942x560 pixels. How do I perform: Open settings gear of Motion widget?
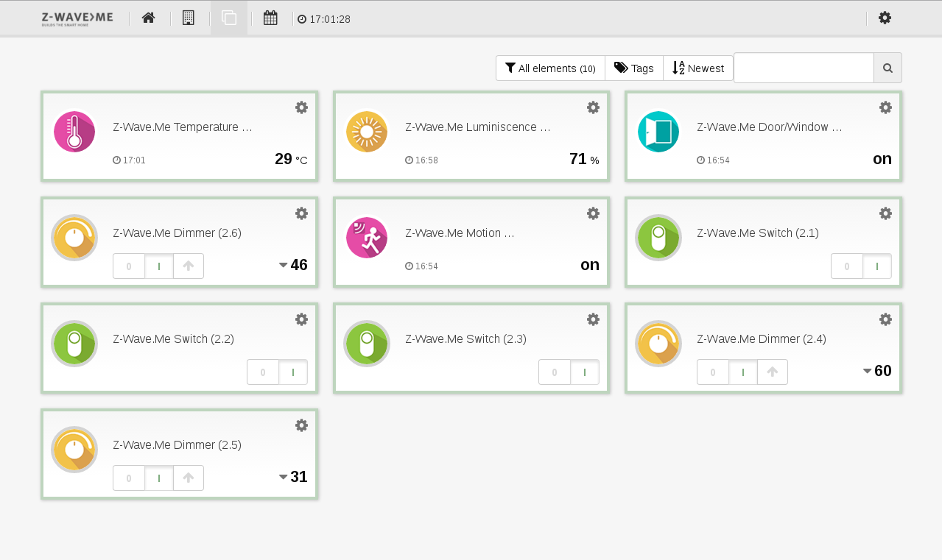593,213
